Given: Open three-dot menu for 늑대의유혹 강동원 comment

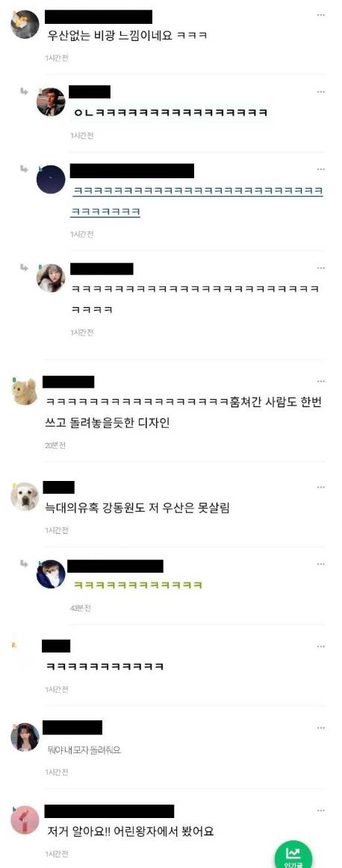Looking at the screenshot, I should pyautogui.click(x=321, y=487).
